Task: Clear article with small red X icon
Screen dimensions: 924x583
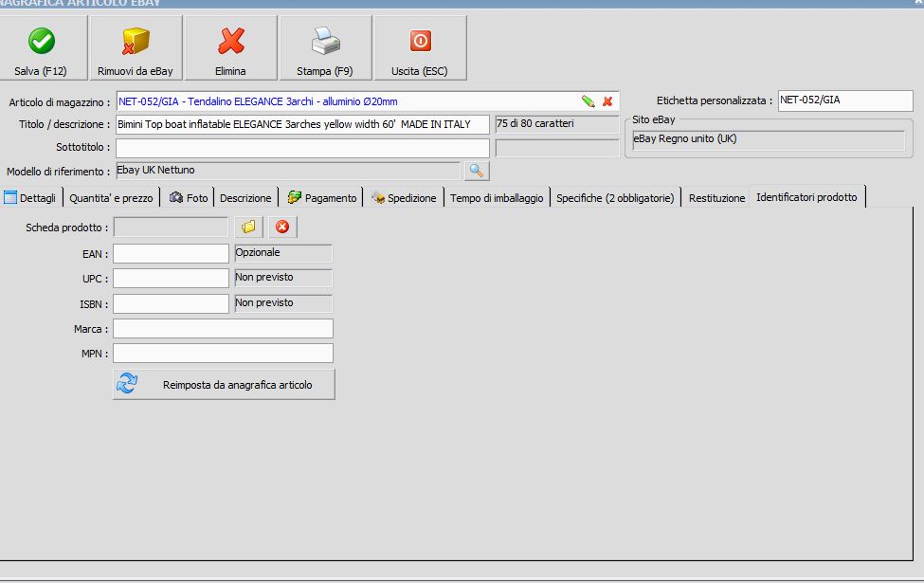Action: click(x=607, y=101)
